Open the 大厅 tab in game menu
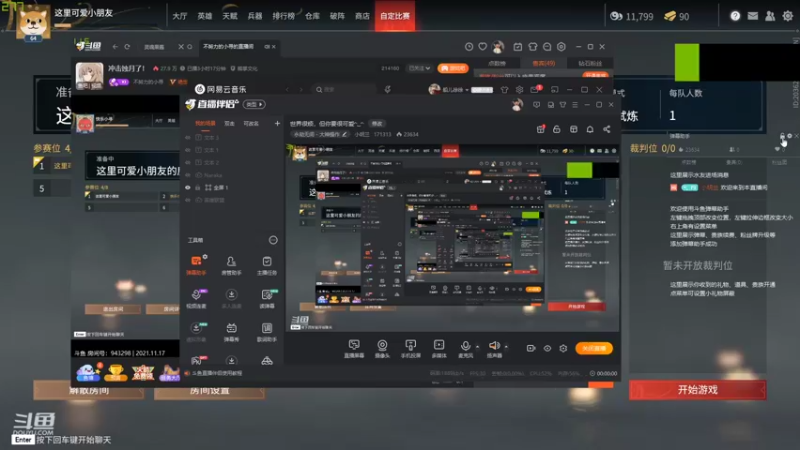This screenshot has height=450, width=800. 180,16
